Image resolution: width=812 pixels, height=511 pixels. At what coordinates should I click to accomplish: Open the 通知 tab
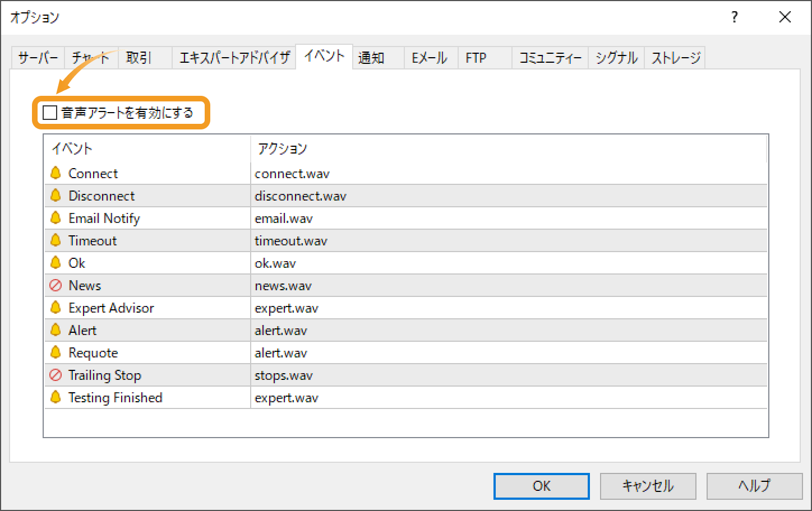(x=370, y=57)
